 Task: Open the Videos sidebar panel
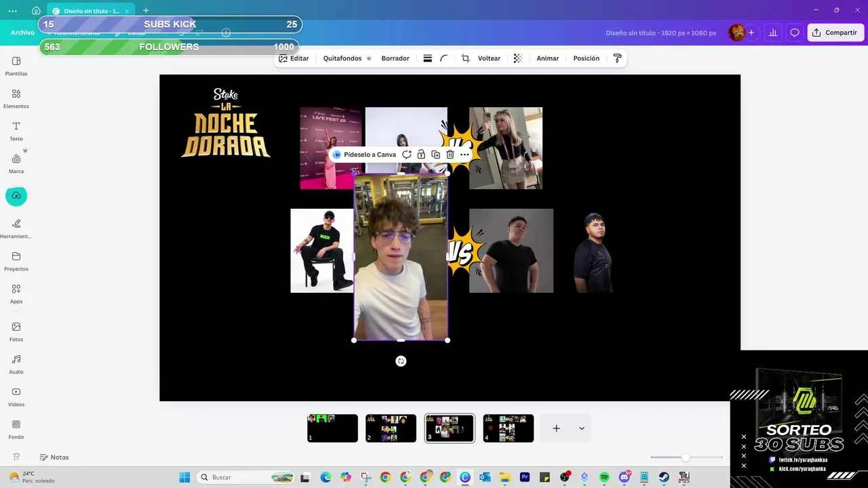point(16,396)
